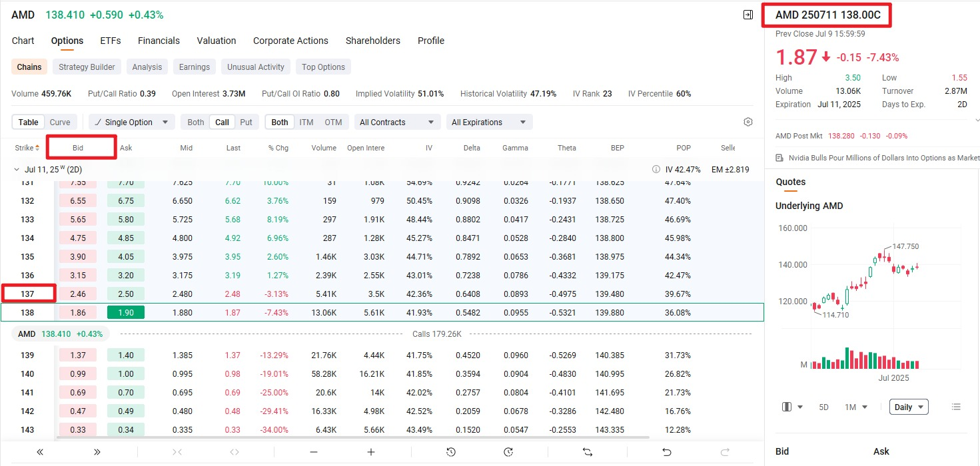Screen dimensions: 980x466
Task: Select Both moneyness filter
Action: coord(280,122)
